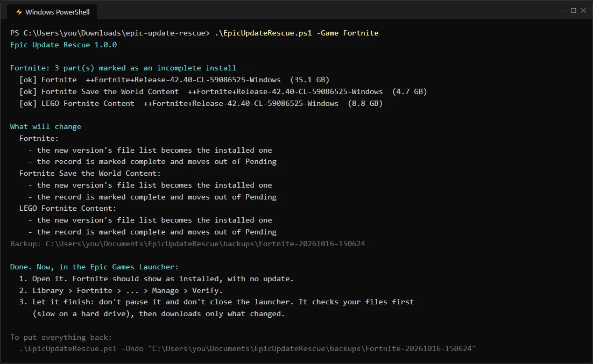The image size is (593, 364).
Task: Select the Windows PowerShell tab
Action: coord(52,12)
